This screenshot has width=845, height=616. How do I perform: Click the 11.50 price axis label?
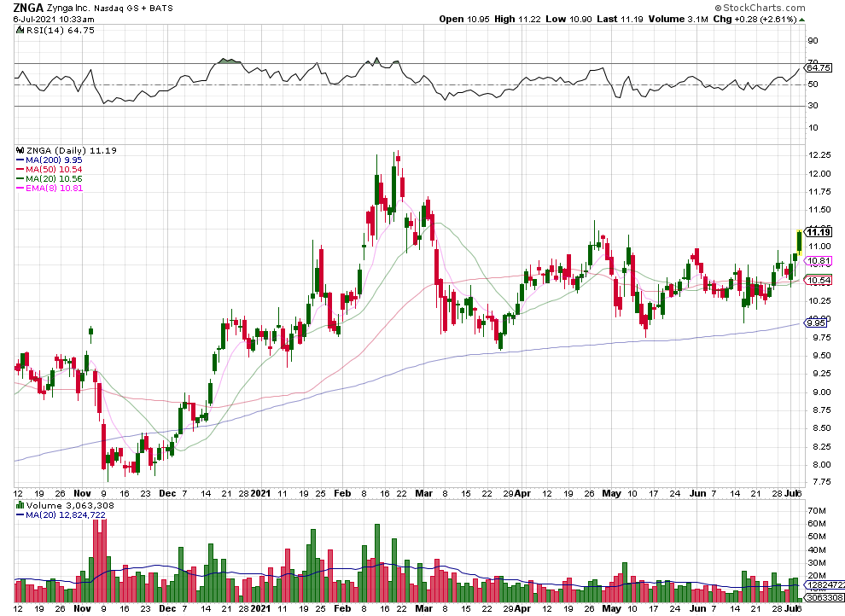[x=819, y=210]
